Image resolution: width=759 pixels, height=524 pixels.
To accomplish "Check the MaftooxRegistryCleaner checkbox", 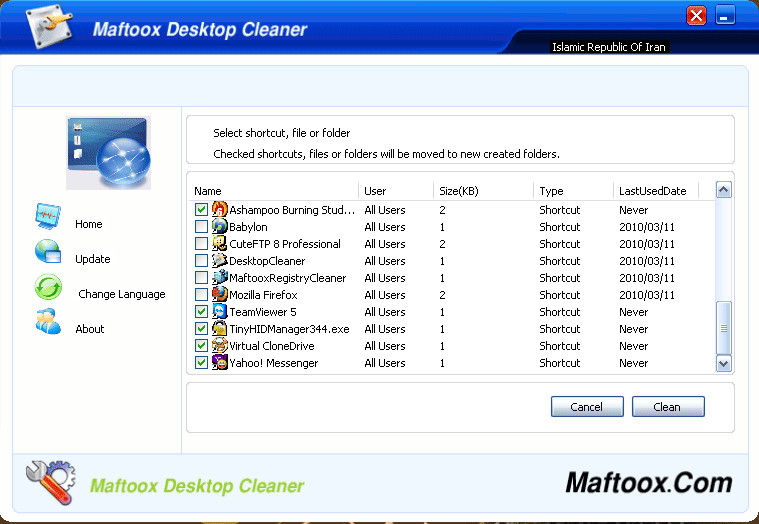I will pos(201,277).
